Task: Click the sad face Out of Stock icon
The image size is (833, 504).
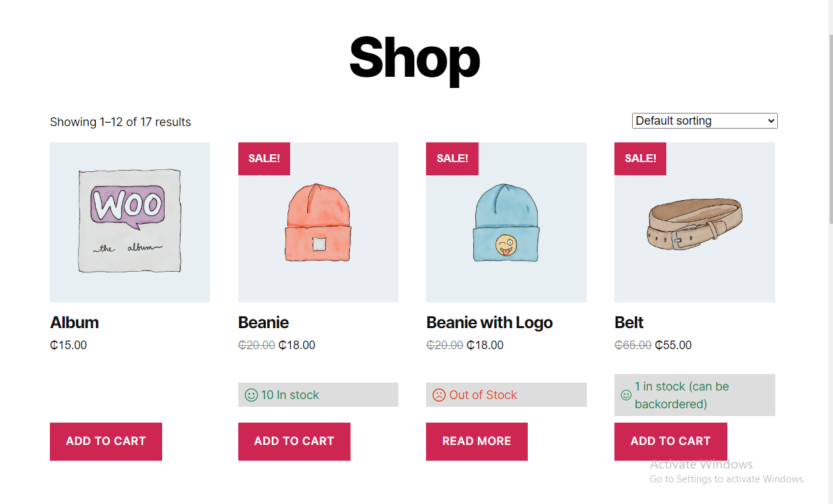Action: pyautogui.click(x=439, y=395)
